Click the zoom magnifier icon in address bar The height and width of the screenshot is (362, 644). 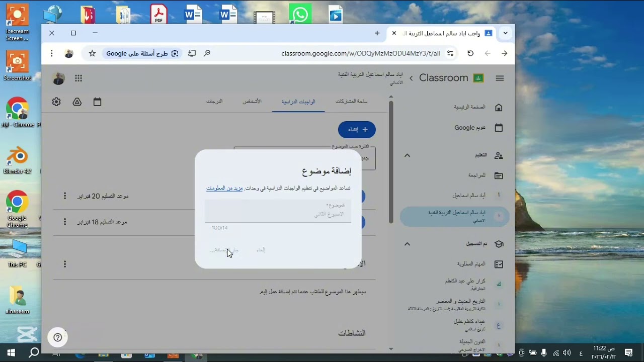tap(207, 53)
